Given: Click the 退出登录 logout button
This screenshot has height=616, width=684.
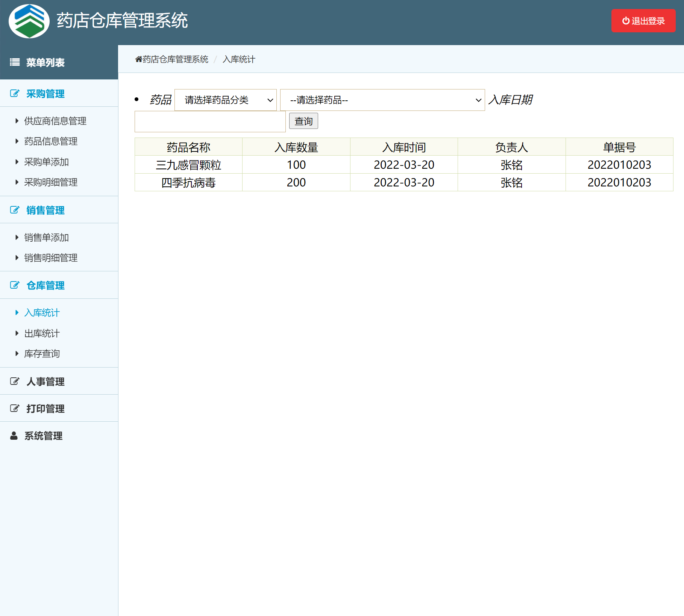Looking at the screenshot, I should tap(643, 21).
